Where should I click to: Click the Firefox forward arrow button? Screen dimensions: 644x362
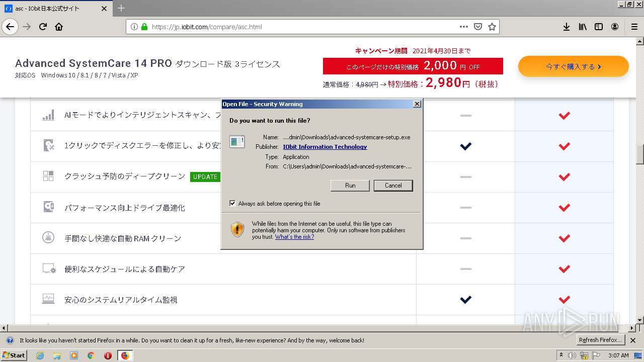point(27,27)
